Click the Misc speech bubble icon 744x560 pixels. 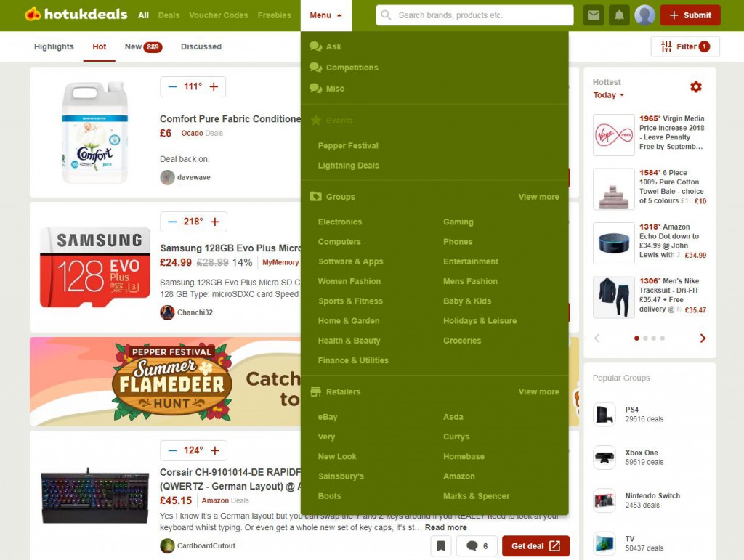pyautogui.click(x=315, y=88)
